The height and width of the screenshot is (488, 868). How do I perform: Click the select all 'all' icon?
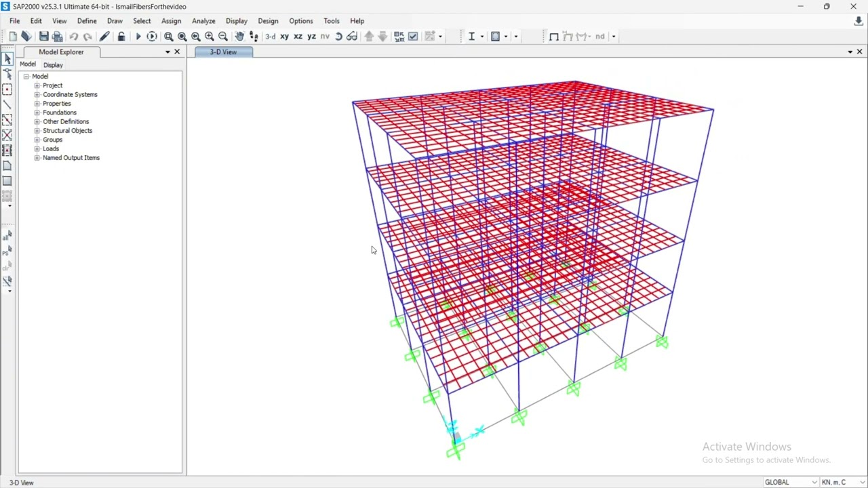click(x=7, y=236)
